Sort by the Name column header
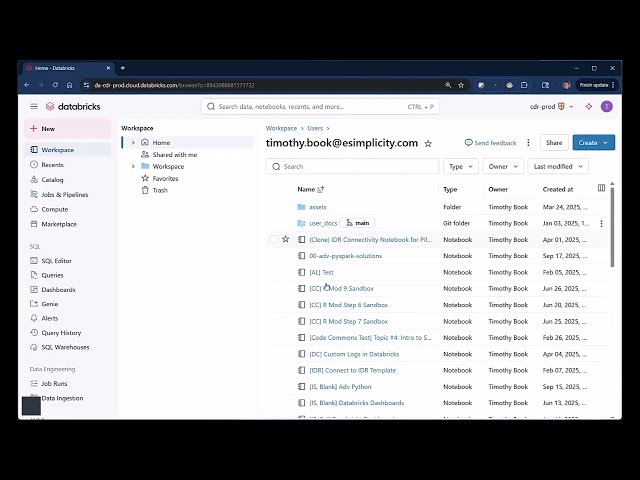This screenshot has width=640, height=480. pos(311,189)
